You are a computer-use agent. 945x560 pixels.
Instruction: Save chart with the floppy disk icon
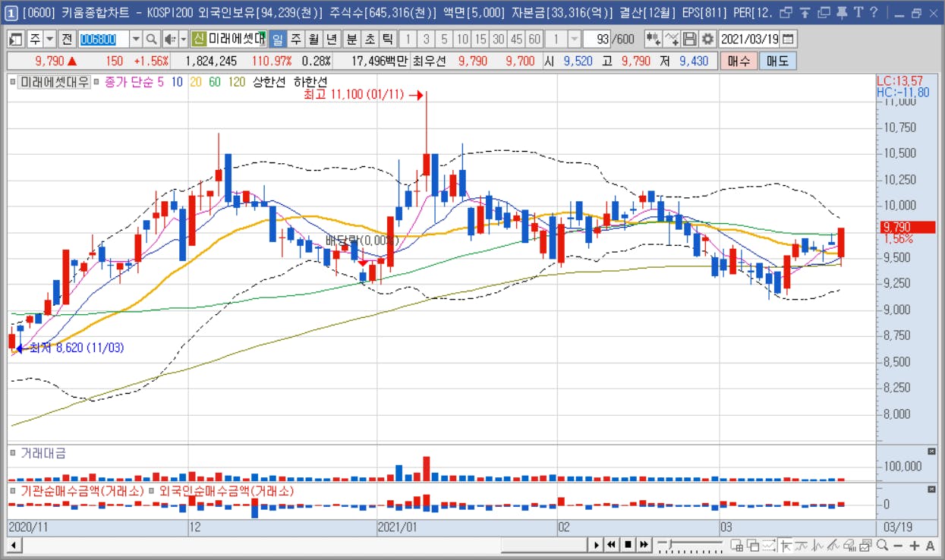coord(690,39)
